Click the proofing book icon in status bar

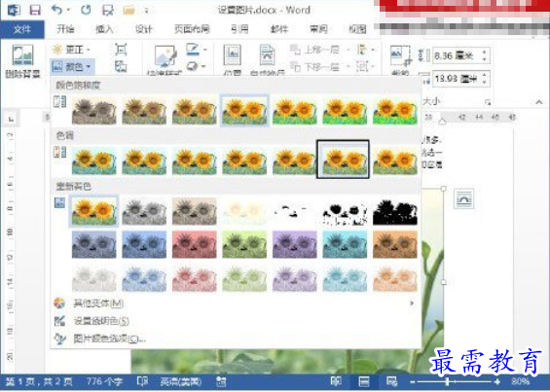point(142,381)
